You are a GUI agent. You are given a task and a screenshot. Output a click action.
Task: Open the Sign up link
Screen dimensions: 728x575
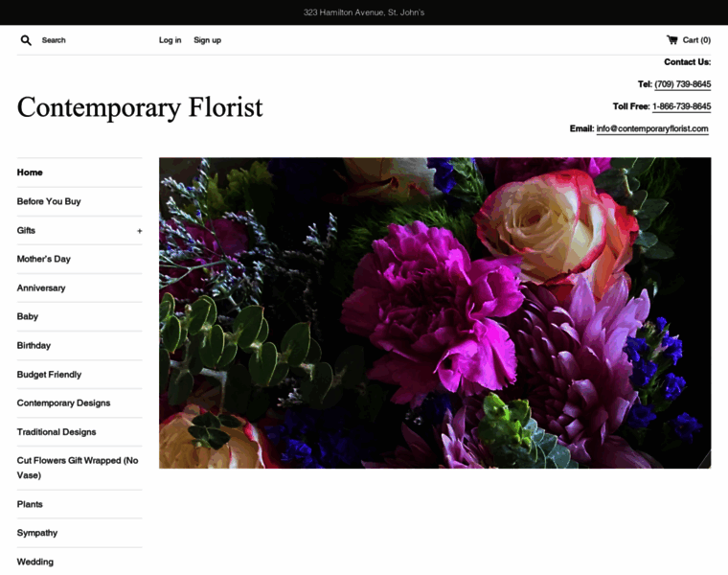click(207, 40)
